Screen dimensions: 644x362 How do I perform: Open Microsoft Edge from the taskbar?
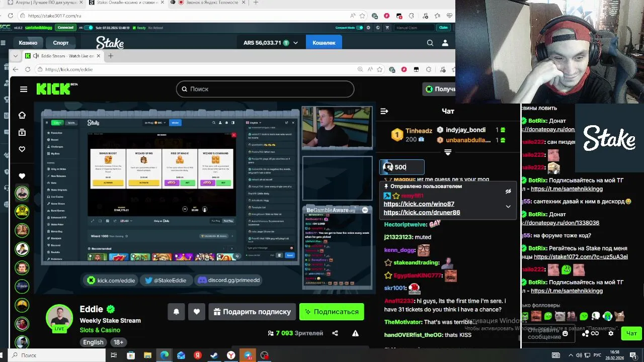click(165, 355)
